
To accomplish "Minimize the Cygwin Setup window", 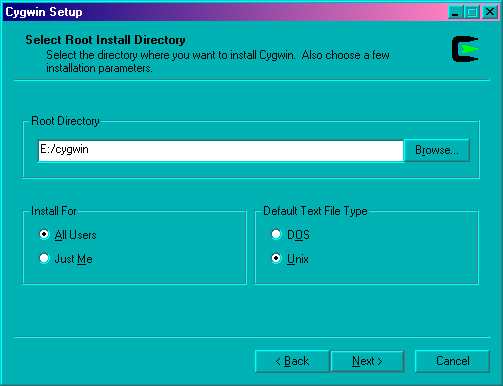I will coord(455,12).
